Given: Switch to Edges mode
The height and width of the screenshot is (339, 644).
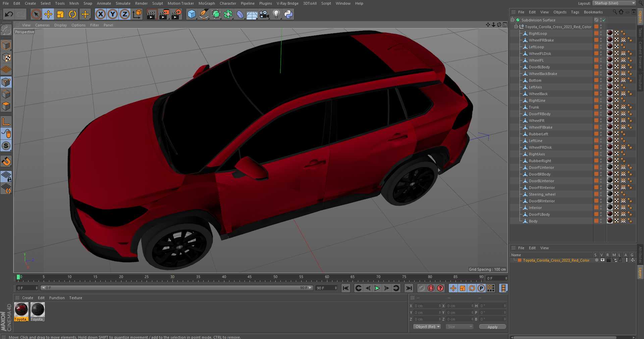Looking at the screenshot, I should 6,94.
